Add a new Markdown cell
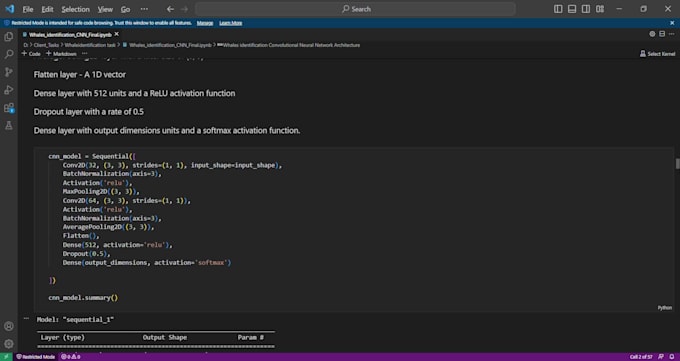The width and height of the screenshot is (680, 361). 61,54
